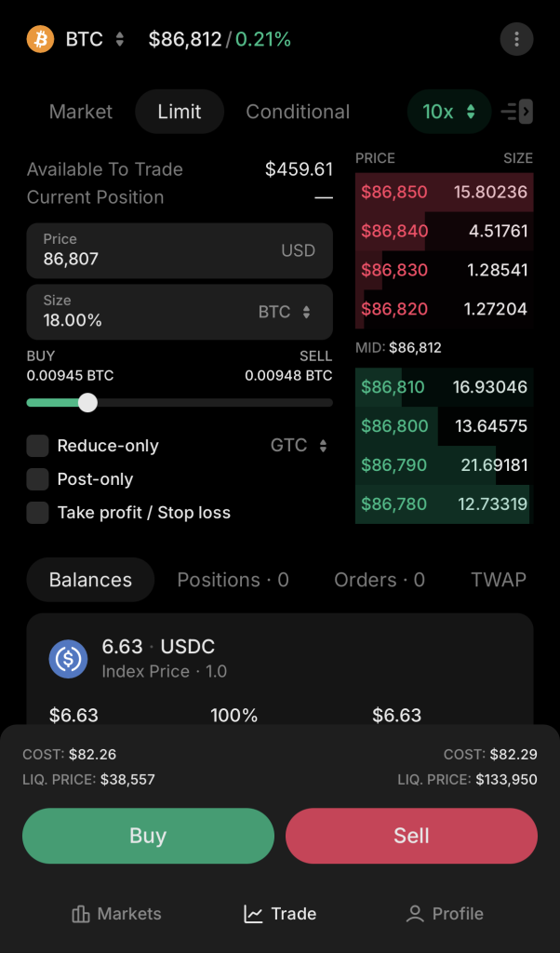Tick the Post-only checkbox

[37, 479]
